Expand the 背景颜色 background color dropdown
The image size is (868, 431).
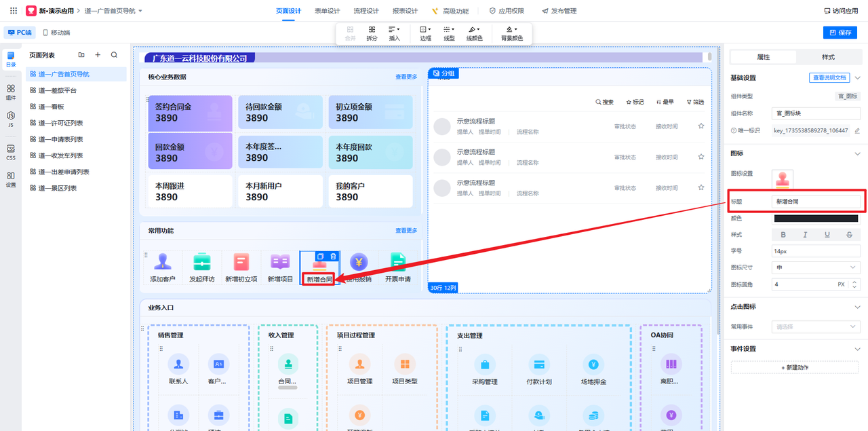pyautogui.click(x=512, y=33)
